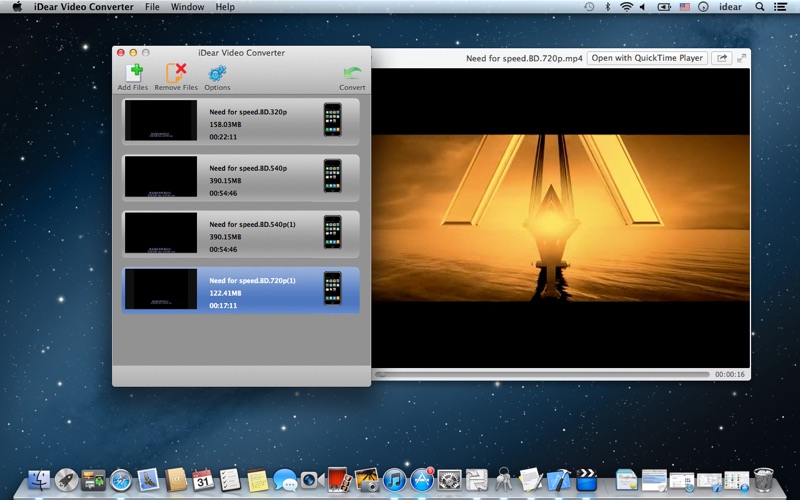Open Launchpad rocket icon in the Dock
Viewport: 800px width, 500px height.
coord(66,480)
